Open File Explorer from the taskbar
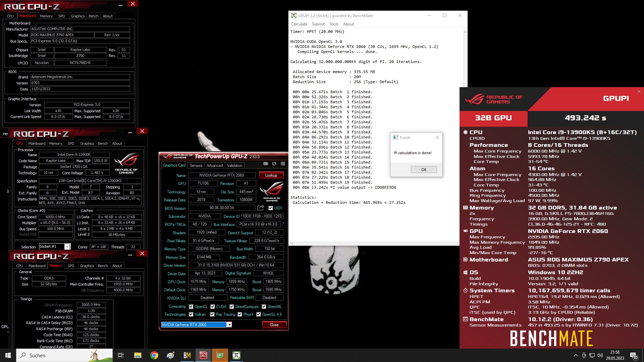 (138, 355)
